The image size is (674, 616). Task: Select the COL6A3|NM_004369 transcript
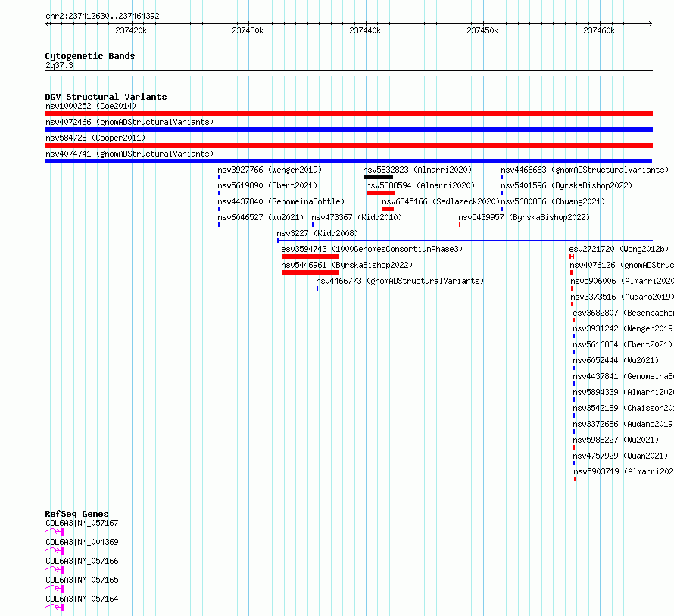tap(82, 542)
